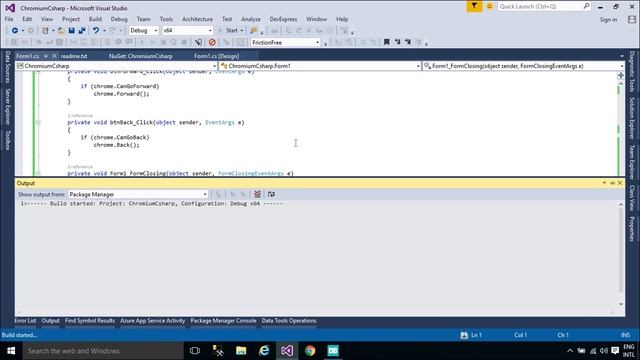Close the Output panel
640x360 pixels.
coord(620,183)
